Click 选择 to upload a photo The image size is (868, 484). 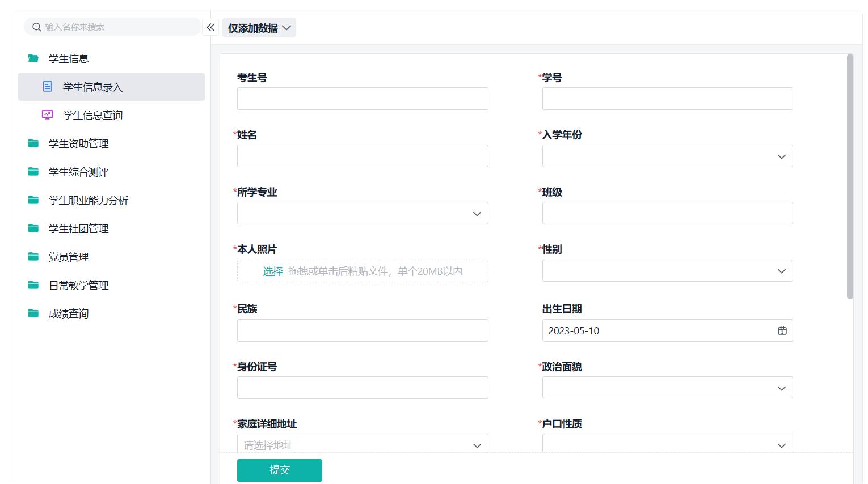click(272, 271)
